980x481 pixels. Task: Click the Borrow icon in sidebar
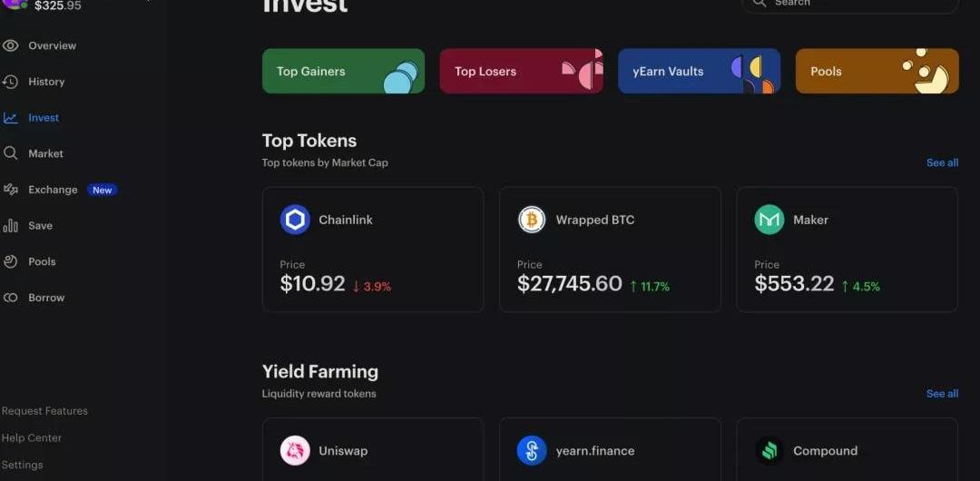click(11, 298)
